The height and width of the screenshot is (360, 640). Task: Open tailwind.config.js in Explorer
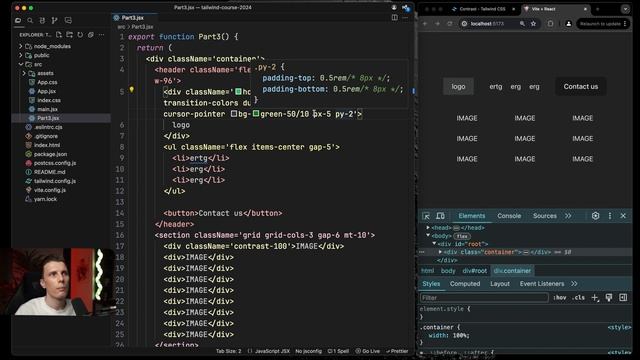(55, 181)
